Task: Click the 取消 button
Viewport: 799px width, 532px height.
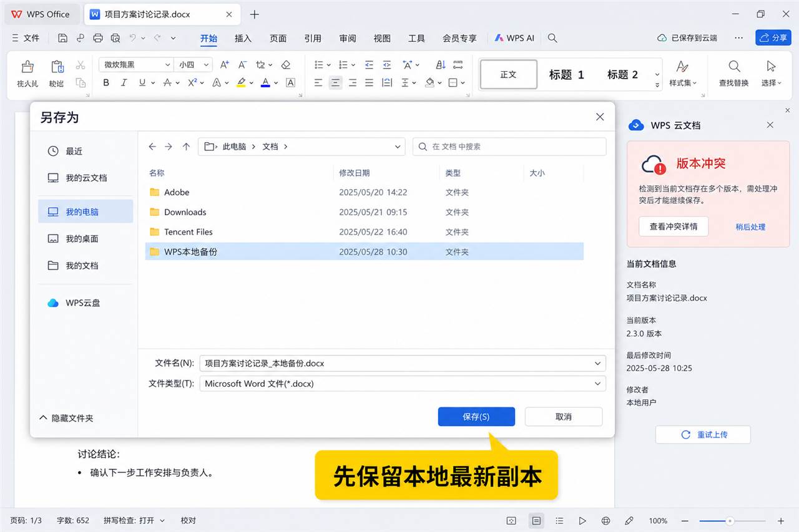Action: click(564, 417)
